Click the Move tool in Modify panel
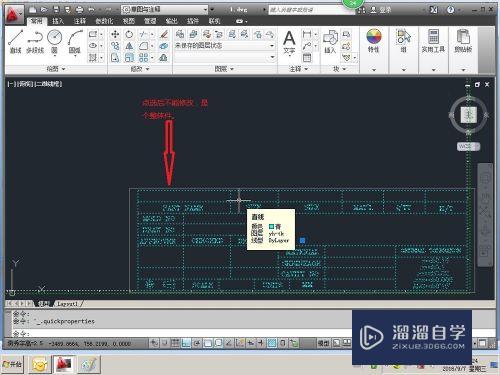This screenshot has height=375, width=500. pyautogui.click(x=115, y=34)
